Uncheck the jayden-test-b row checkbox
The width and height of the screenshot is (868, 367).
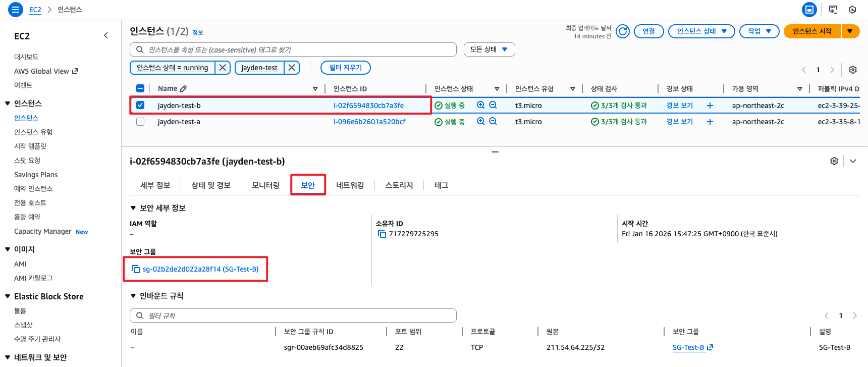pyautogui.click(x=140, y=105)
